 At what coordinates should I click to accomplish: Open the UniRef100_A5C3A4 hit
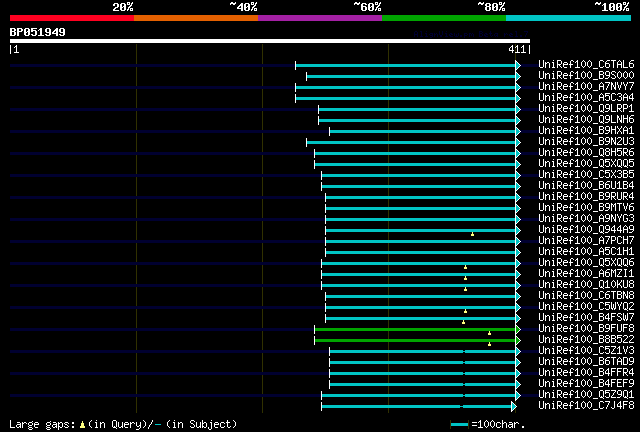pyautogui.click(x=586, y=97)
